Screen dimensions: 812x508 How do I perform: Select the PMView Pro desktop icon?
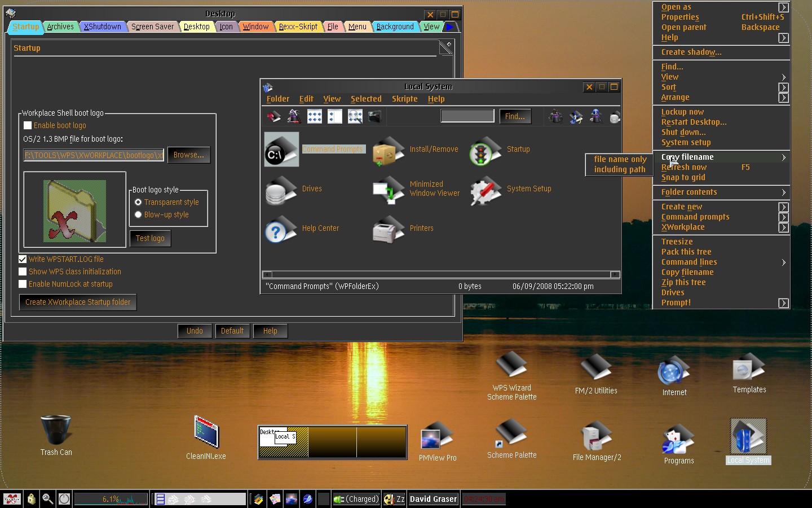tap(437, 436)
